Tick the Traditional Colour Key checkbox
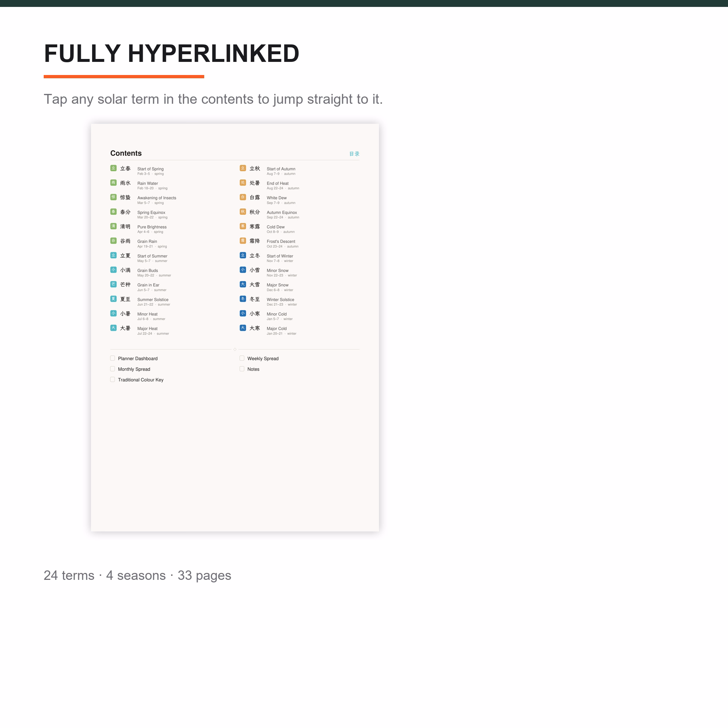 tap(112, 379)
